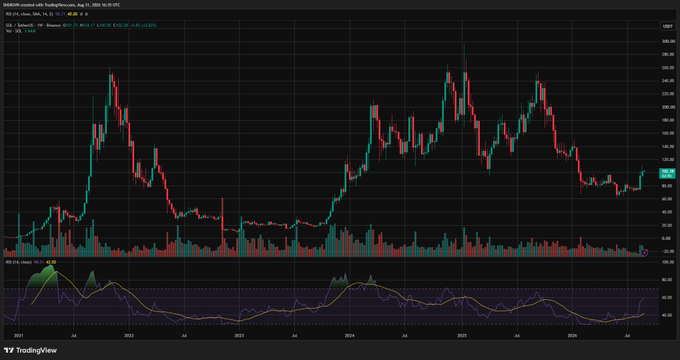Click the 200.00 price scale label
The height and width of the screenshot is (360, 680).
667,107
